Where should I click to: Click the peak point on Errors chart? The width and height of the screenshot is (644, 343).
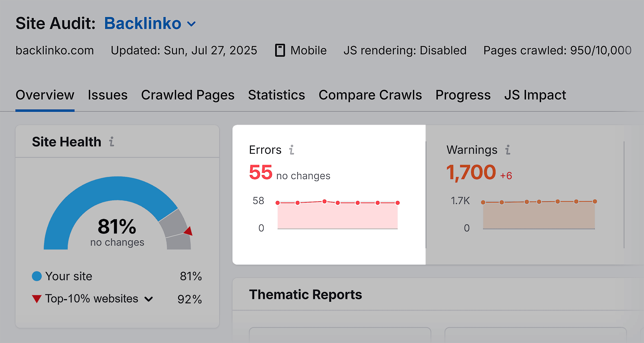point(325,201)
